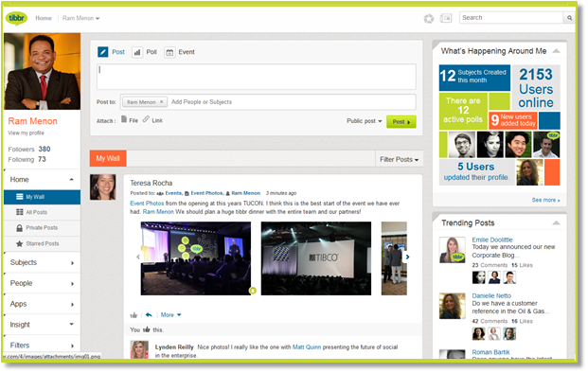Reply using the blue arrow icon

pos(149,315)
